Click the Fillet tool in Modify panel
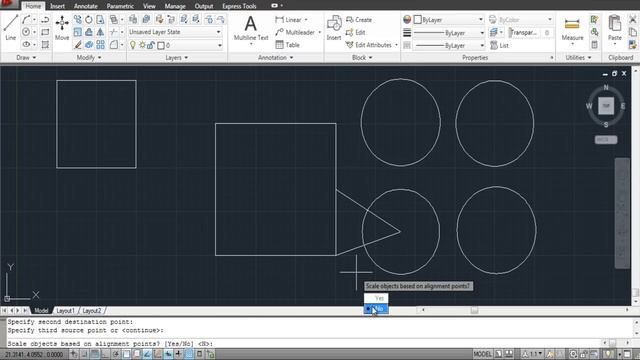 point(113,44)
